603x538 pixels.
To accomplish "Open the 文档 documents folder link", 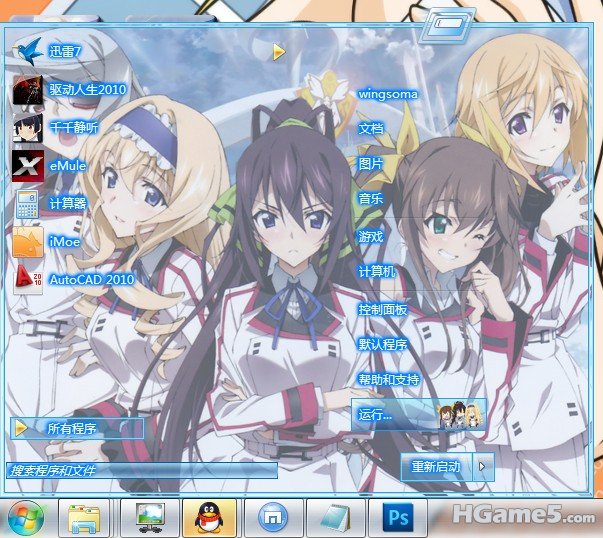I will pyautogui.click(x=370, y=129).
